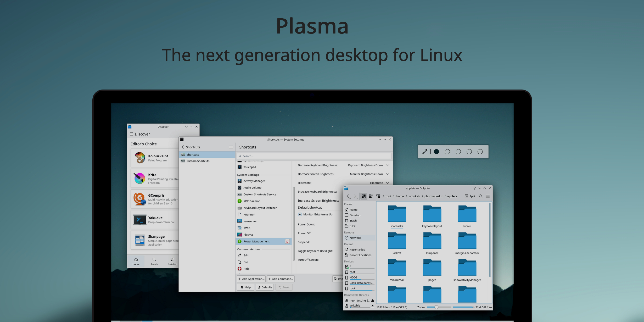The height and width of the screenshot is (322, 644).
Task: Open the Search tab in Discover
Action: click(x=154, y=261)
